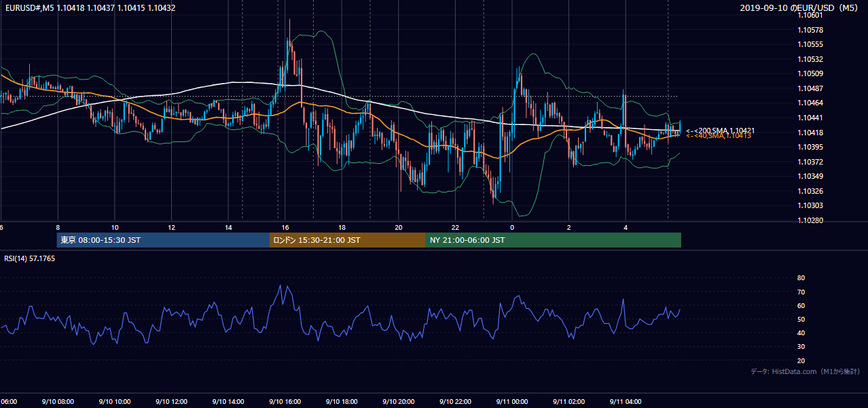Click hour label 0 under the price chart
This screenshot has width=868, height=408.
pos(512,228)
